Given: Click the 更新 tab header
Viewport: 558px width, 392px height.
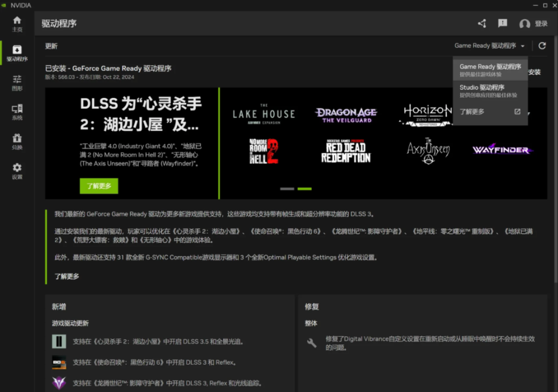Looking at the screenshot, I should 51,45.
